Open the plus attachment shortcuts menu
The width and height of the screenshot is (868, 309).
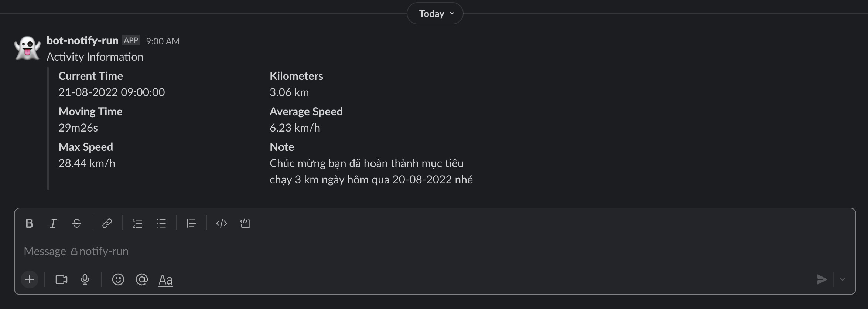click(29, 279)
